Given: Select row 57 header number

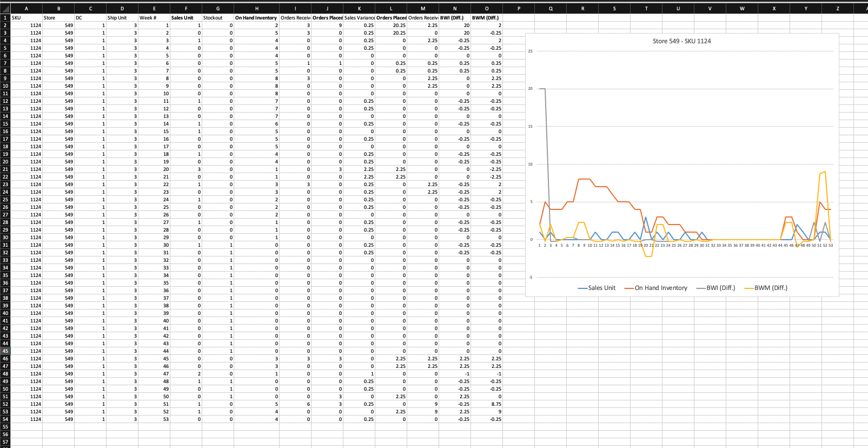Looking at the screenshot, I should click(x=5, y=442).
